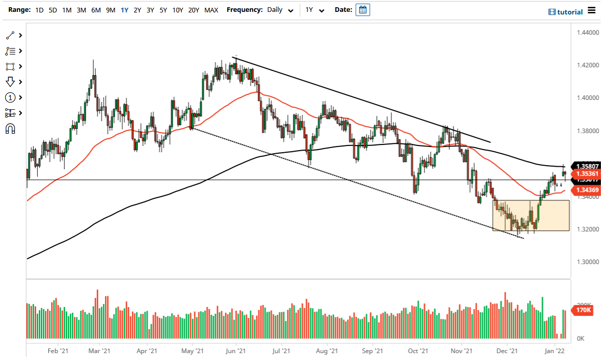
Task: Activate the MAX range option
Action: pyautogui.click(x=211, y=9)
